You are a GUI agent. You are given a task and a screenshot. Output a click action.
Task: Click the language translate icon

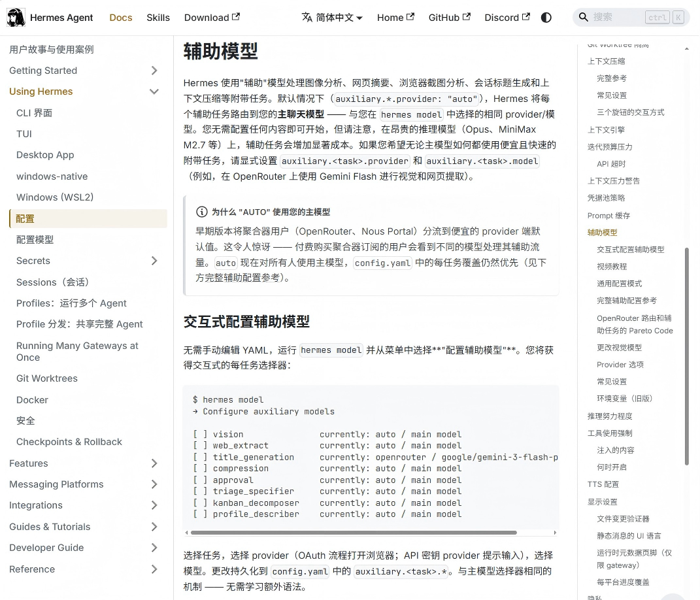coord(307,18)
